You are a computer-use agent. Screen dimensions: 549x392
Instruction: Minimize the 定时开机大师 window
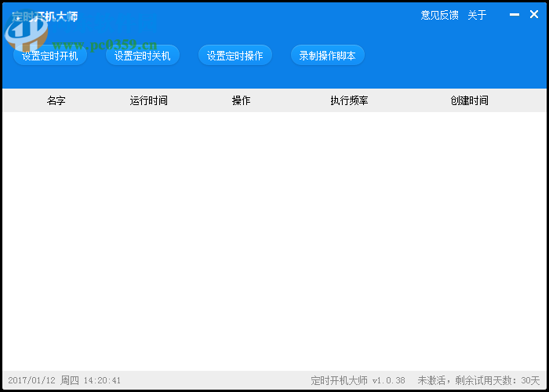514,15
